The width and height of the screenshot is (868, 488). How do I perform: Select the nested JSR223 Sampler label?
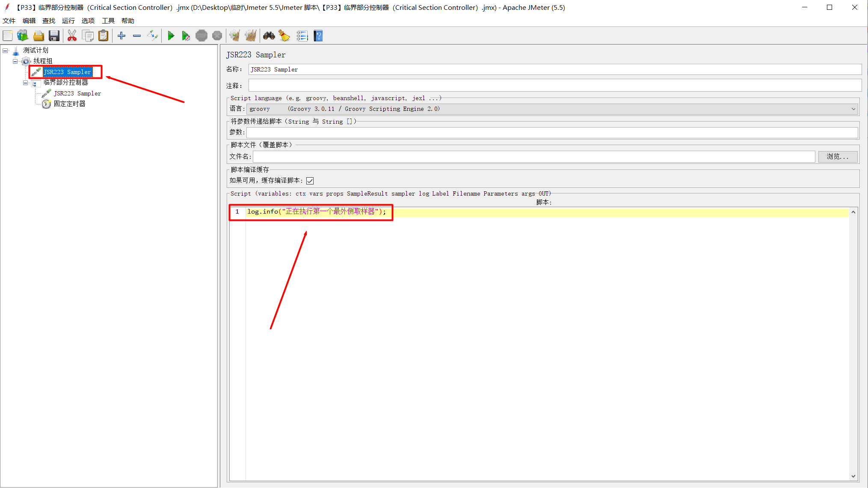[x=77, y=93]
